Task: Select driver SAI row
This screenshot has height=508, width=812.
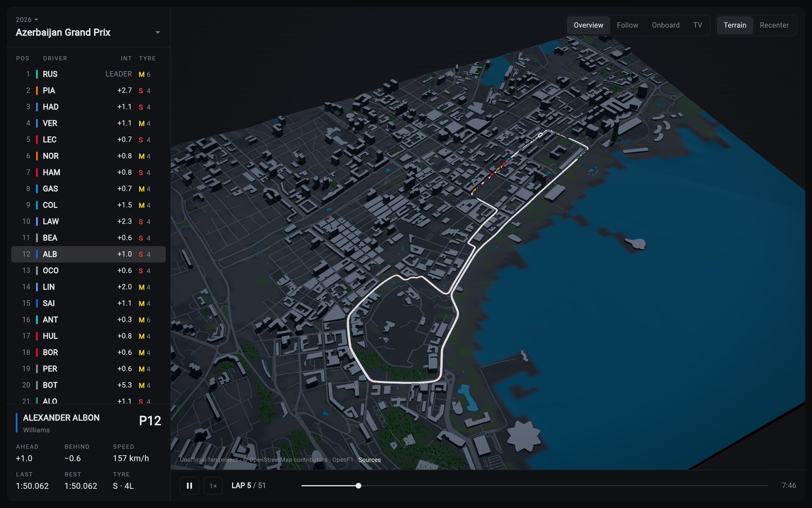Action: pos(88,303)
